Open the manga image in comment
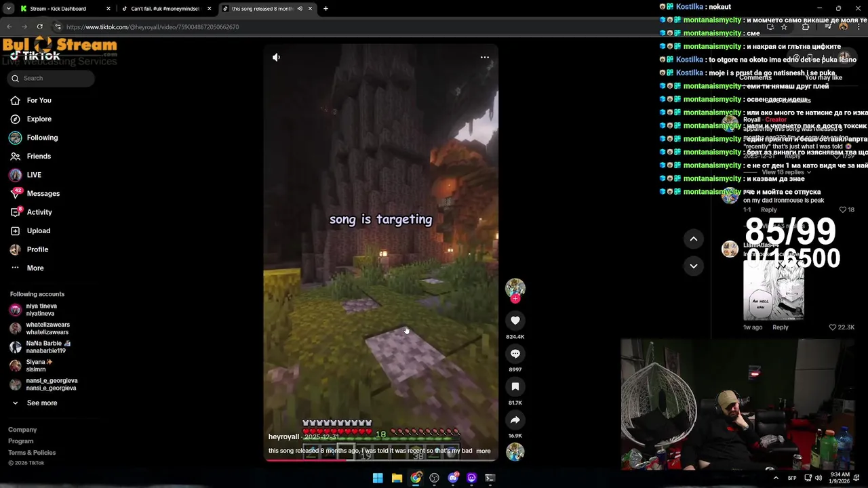 [774, 289]
